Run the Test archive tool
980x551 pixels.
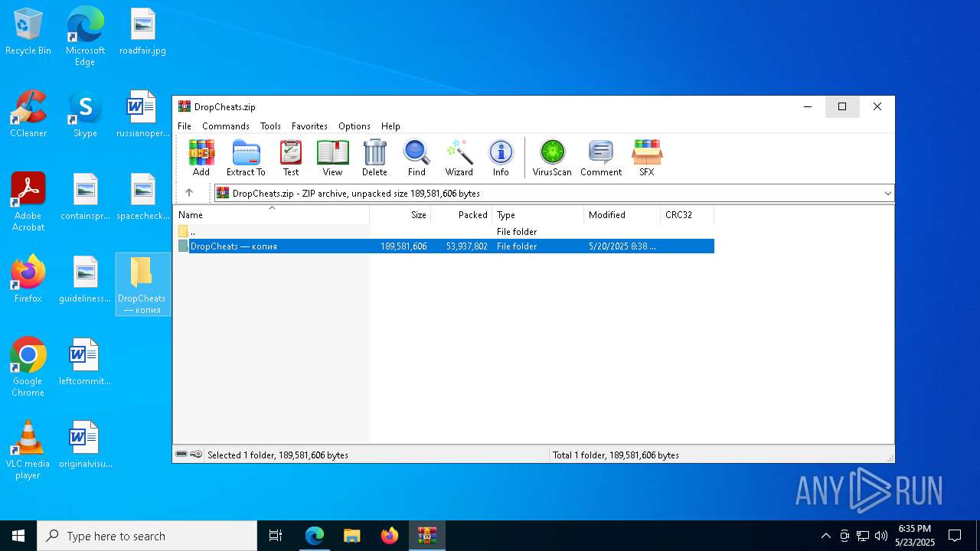291,158
